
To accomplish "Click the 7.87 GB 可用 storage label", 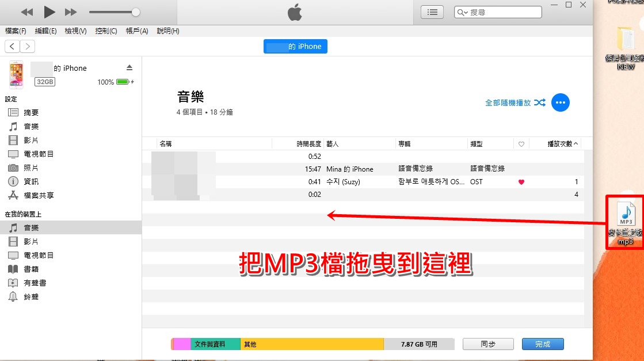I will (x=419, y=344).
